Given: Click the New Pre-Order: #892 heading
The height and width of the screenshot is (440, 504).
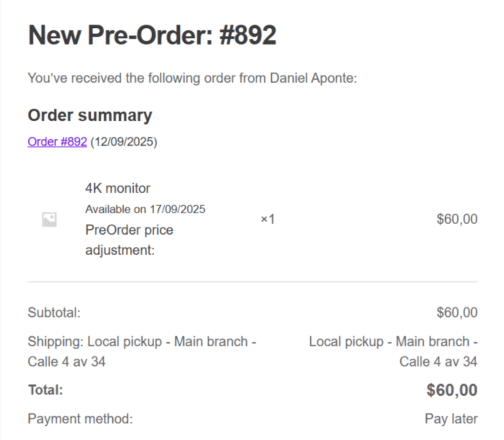Looking at the screenshot, I should tap(152, 35).
